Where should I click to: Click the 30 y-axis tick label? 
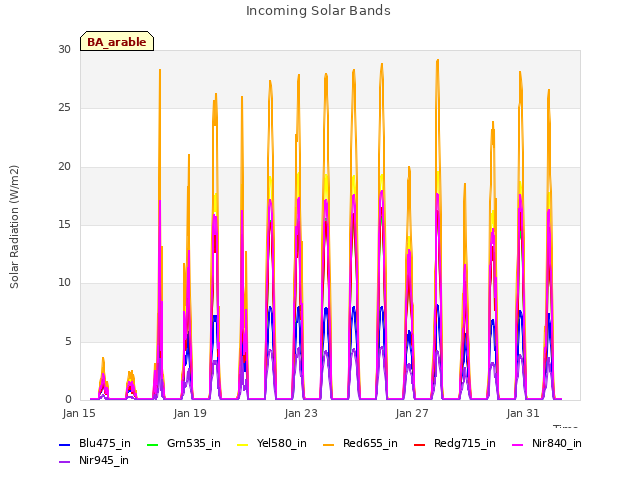[64, 49]
